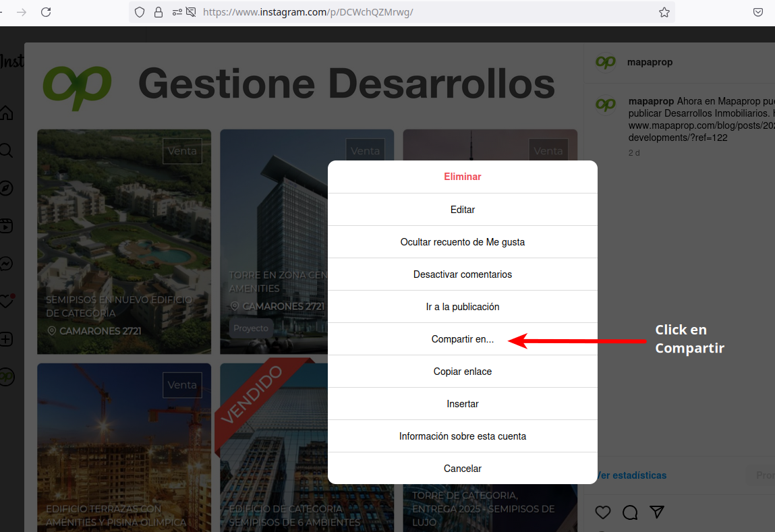Open Instagram Search from the sidebar
Screen dimensions: 775x532
[x=6, y=150]
